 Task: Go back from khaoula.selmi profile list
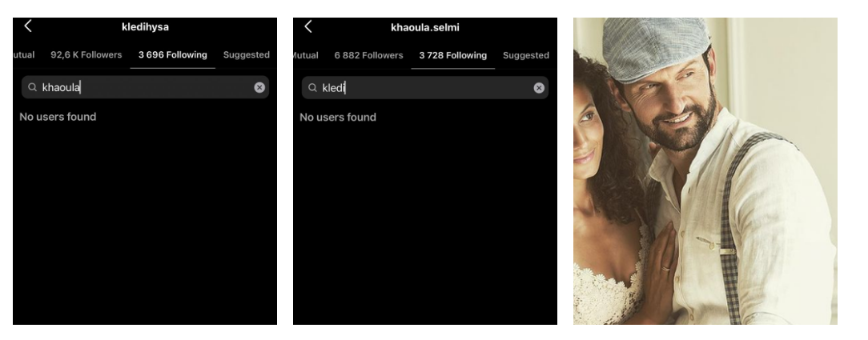click(308, 26)
